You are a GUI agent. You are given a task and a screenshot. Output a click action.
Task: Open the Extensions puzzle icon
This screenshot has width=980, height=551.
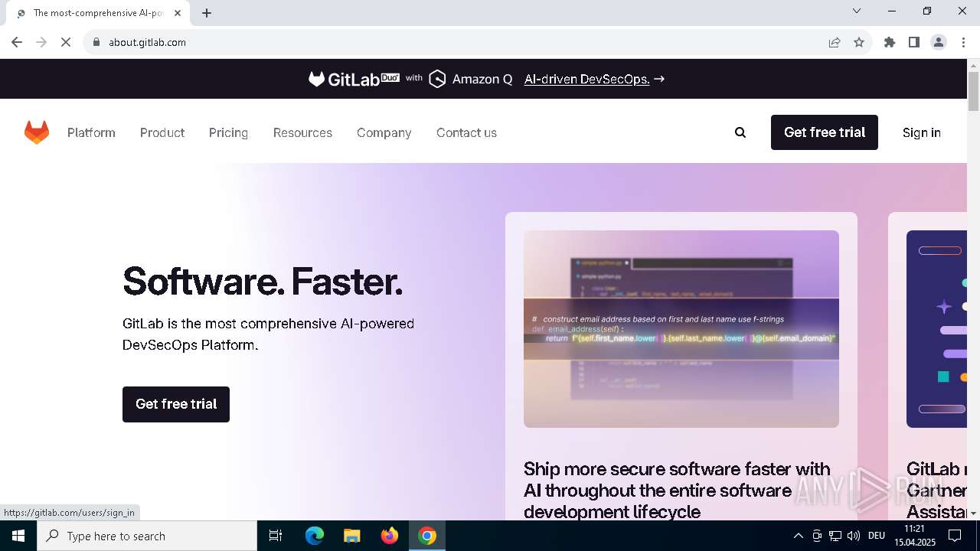(890, 42)
